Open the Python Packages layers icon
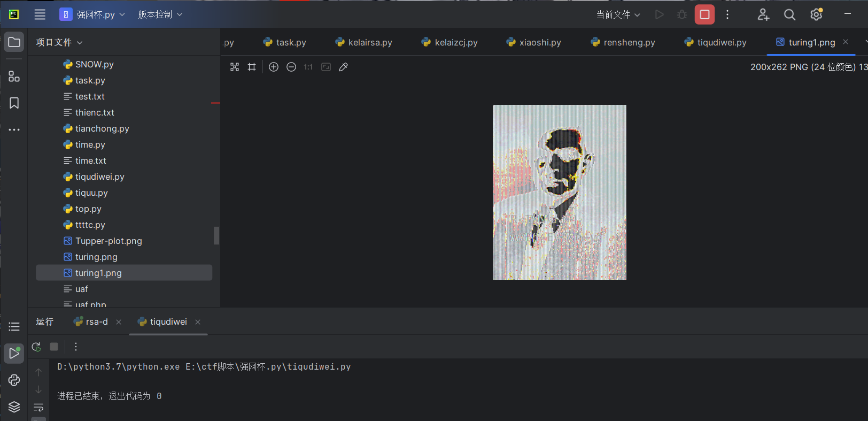 tap(14, 407)
